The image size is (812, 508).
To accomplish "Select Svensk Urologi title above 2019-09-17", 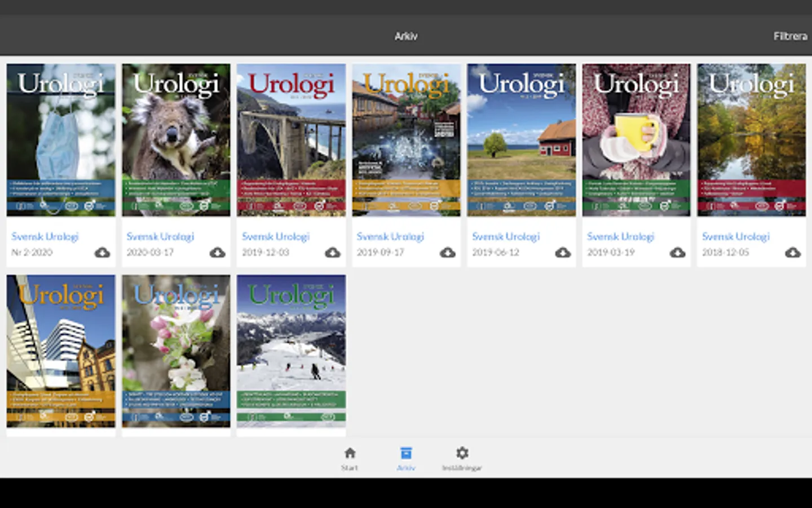I will [390, 237].
